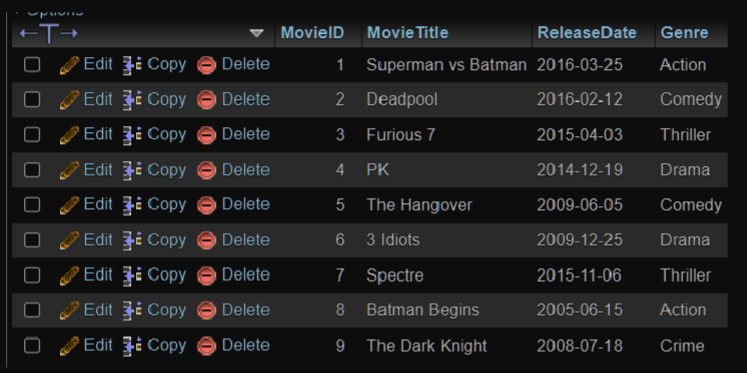Click Copy icon for 3 Idiots row
This screenshot has height=373, width=747.
pyautogui.click(x=132, y=241)
